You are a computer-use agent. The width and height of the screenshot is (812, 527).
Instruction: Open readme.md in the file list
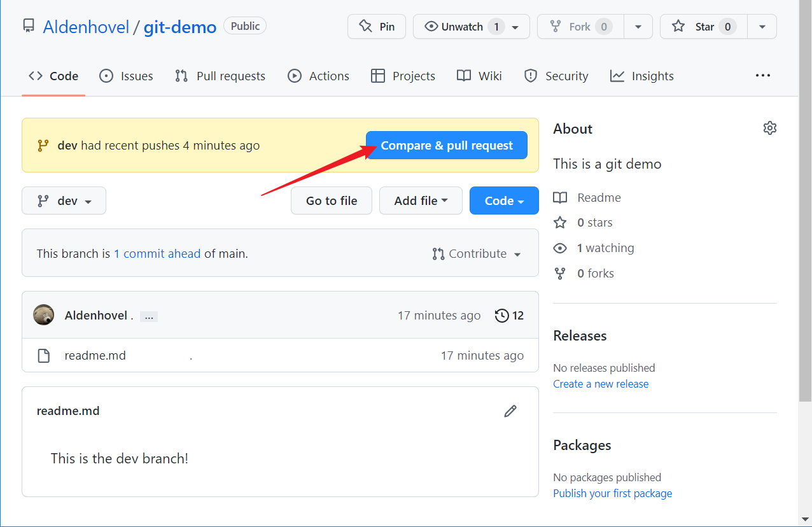95,355
